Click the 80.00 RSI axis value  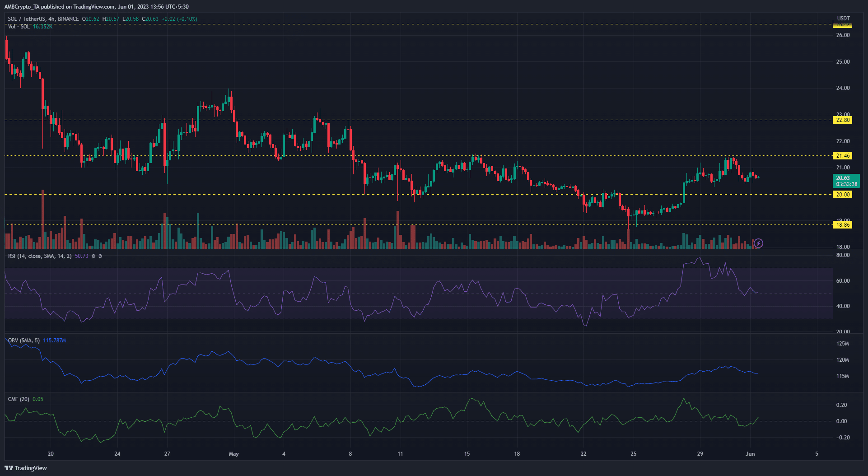click(x=843, y=255)
